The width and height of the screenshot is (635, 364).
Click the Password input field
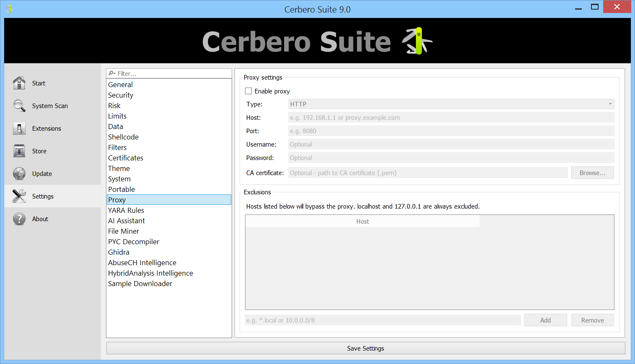coord(451,157)
